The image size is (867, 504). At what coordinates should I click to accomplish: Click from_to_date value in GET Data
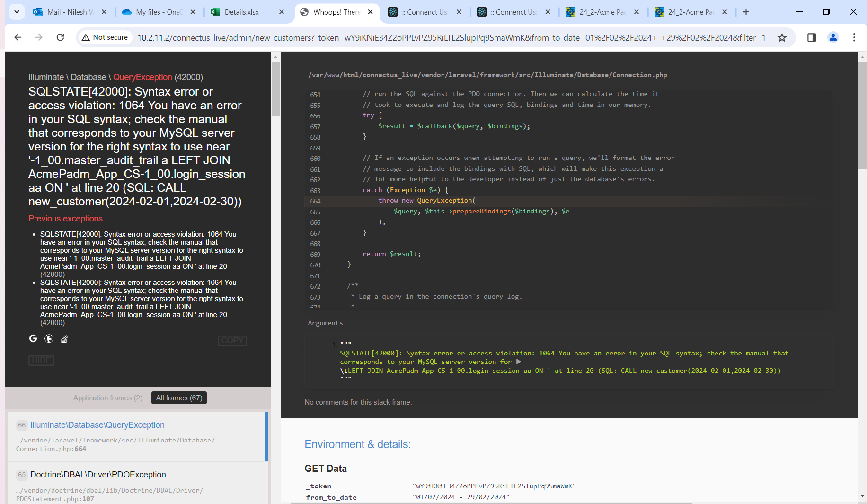click(x=461, y=497)
